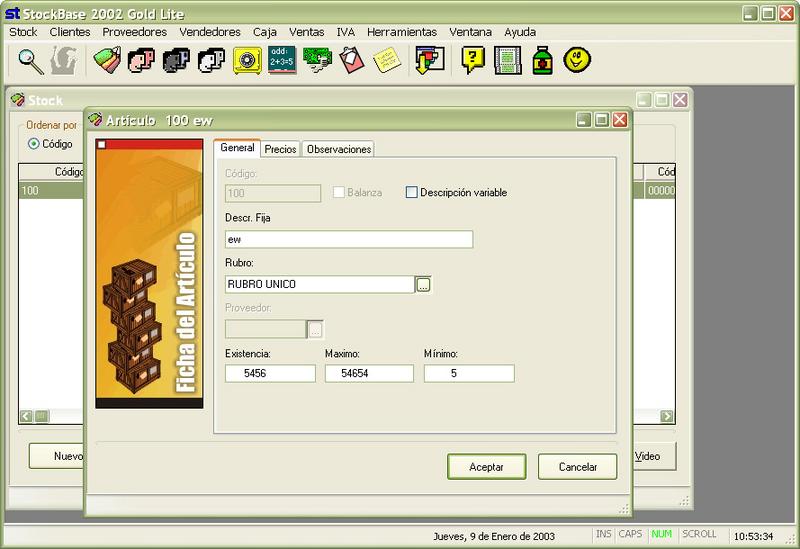This screenshot has width=800, height=549.
Task: Click the yellow smiley face icon
Action: [577, 60]
